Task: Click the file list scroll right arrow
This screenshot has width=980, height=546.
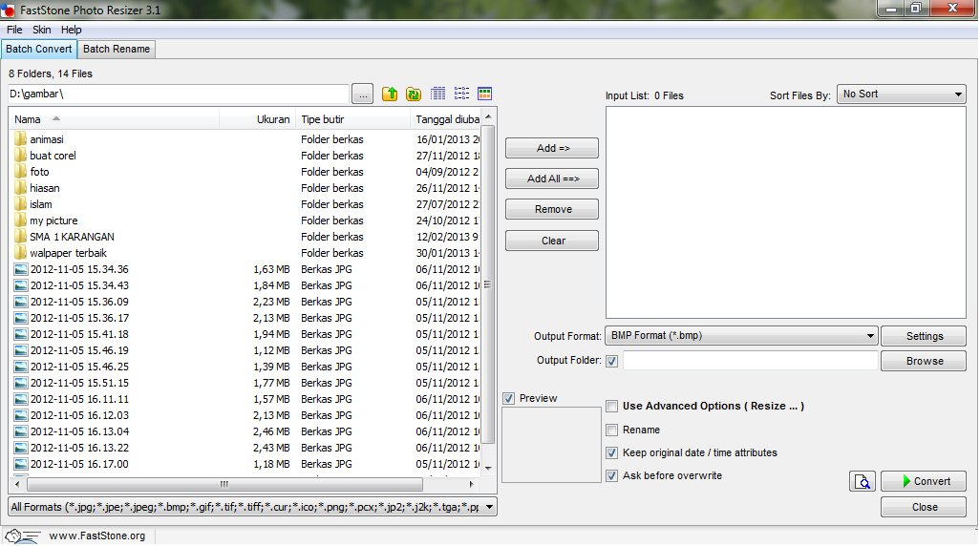Action: [472, 484]
